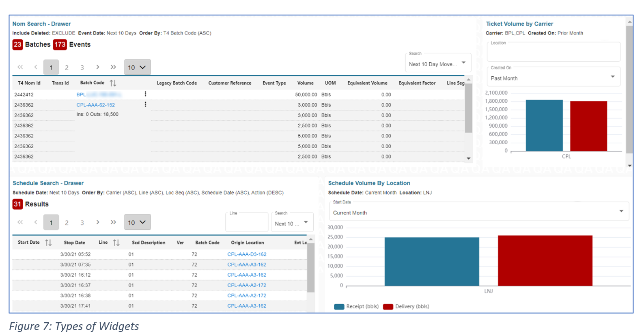This screenshot has height=336, width=644.
Task: Sort Schedule table by Line column
Action: pyautogui.click(x=116, y=243)
